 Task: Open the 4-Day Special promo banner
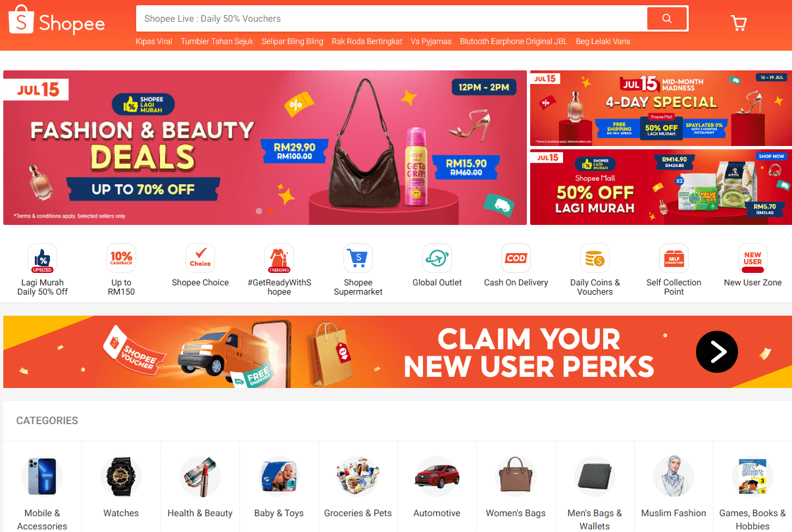tap(661, 108)
